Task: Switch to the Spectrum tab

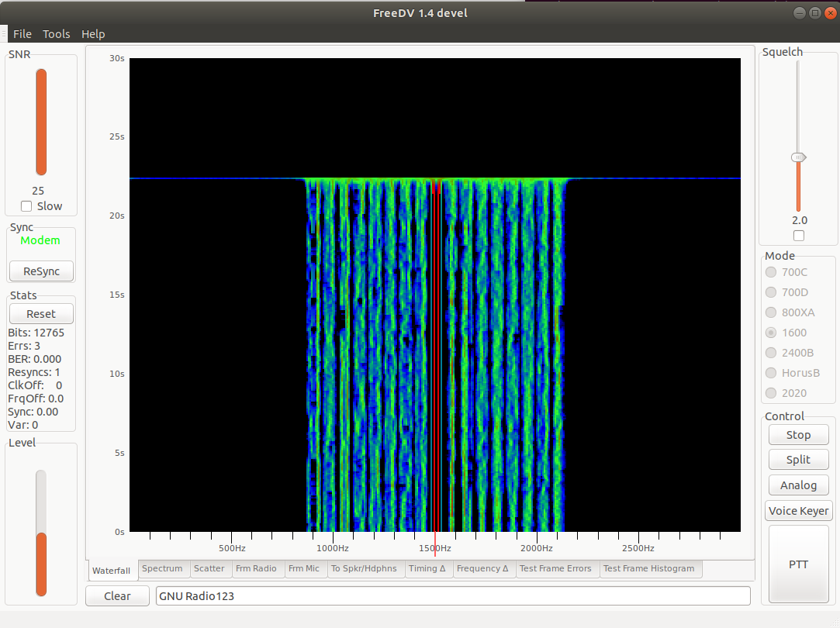Action: pyautogui.click(x=162, y=568)
